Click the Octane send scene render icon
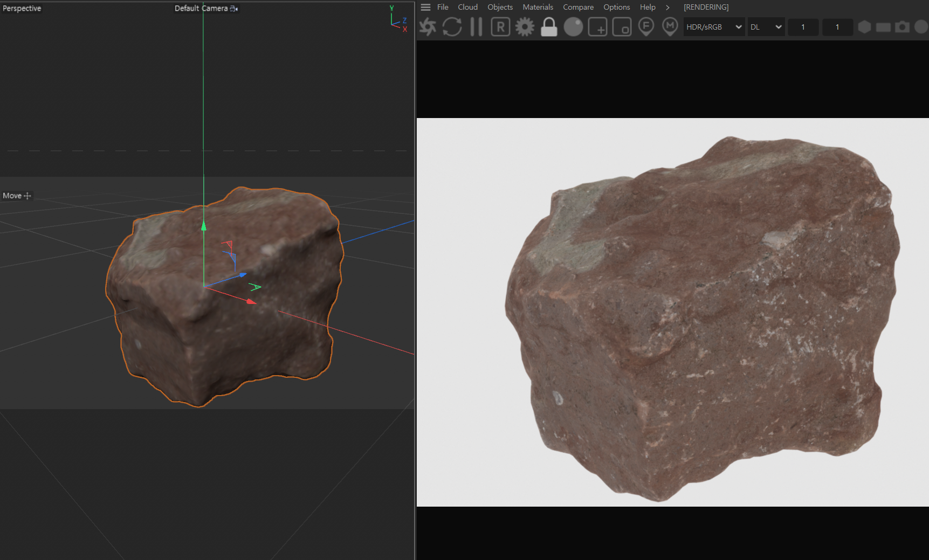Screen dimensions: 929x560 tap(428, 26)
